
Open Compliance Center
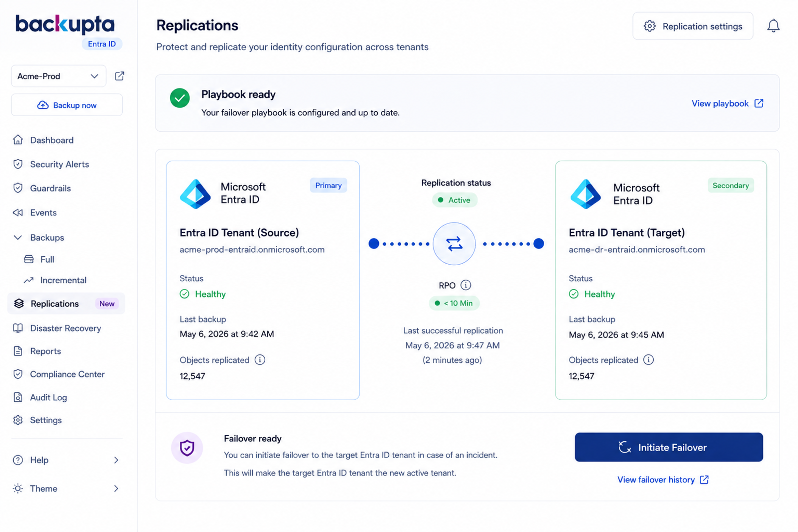tap(67, 374)
